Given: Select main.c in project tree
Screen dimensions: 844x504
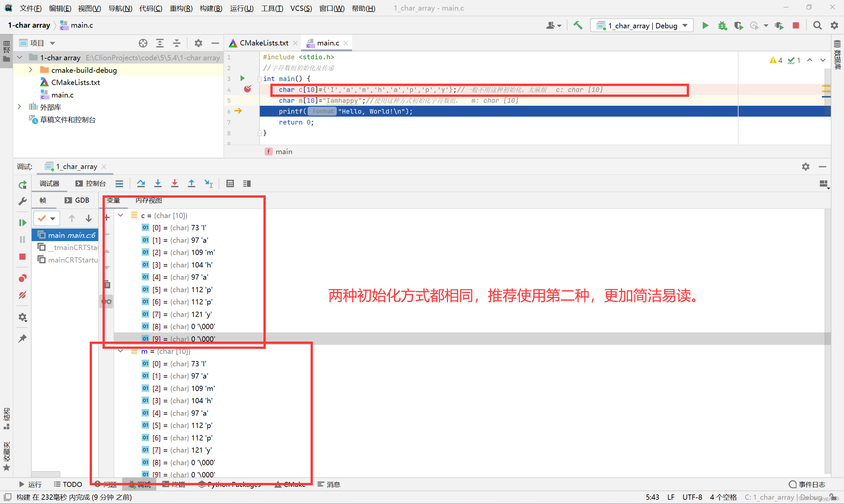Looking at the screenshot, I should pyautogui.click(x=62, y=95).
